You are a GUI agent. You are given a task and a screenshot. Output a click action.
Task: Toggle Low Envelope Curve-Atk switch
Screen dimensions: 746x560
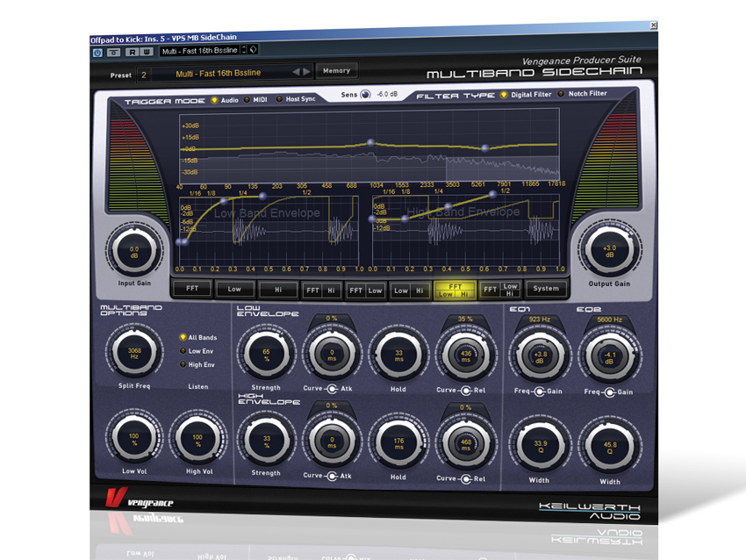click(332, 388)
